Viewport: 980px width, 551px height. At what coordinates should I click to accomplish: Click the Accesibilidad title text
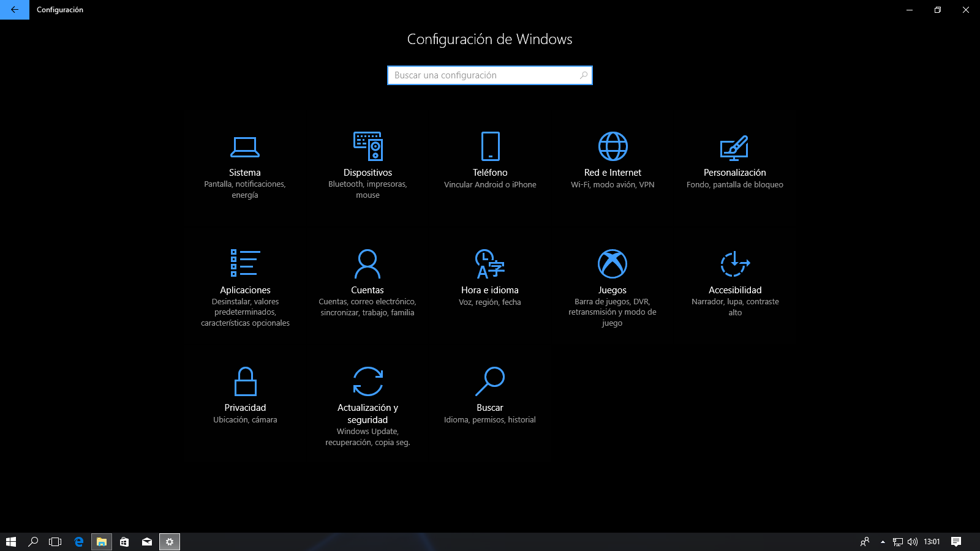point(735,290)
